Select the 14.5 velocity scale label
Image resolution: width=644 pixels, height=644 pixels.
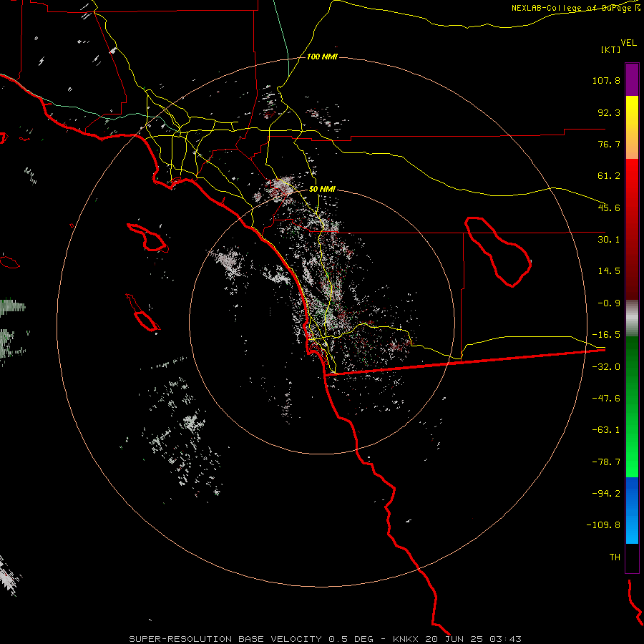click(609, 271)
